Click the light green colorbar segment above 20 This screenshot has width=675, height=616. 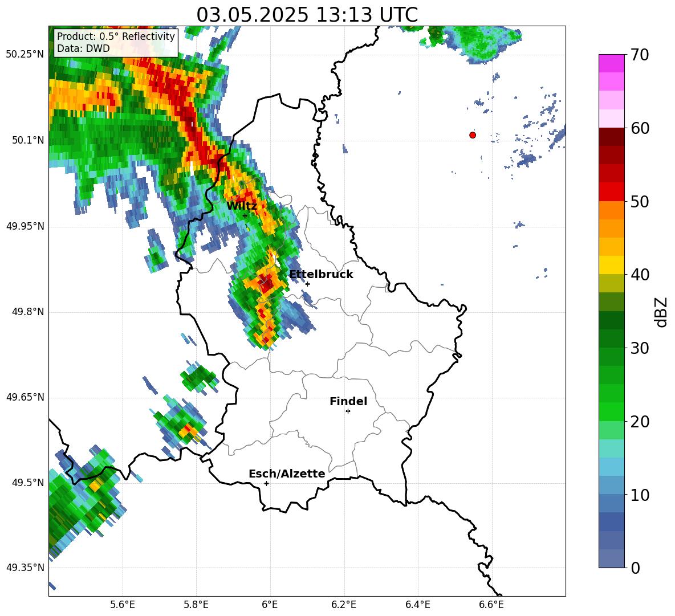coord(611,412)
